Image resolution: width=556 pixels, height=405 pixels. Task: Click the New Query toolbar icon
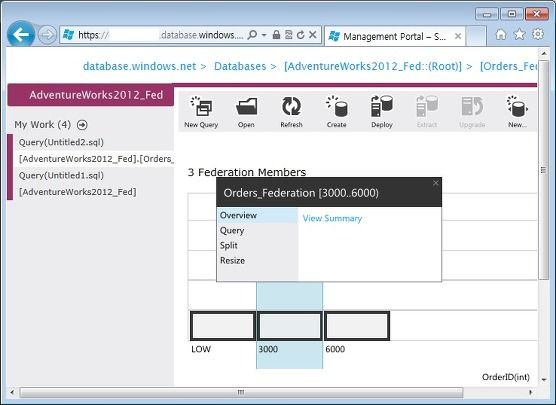click(x=201, y=112)
